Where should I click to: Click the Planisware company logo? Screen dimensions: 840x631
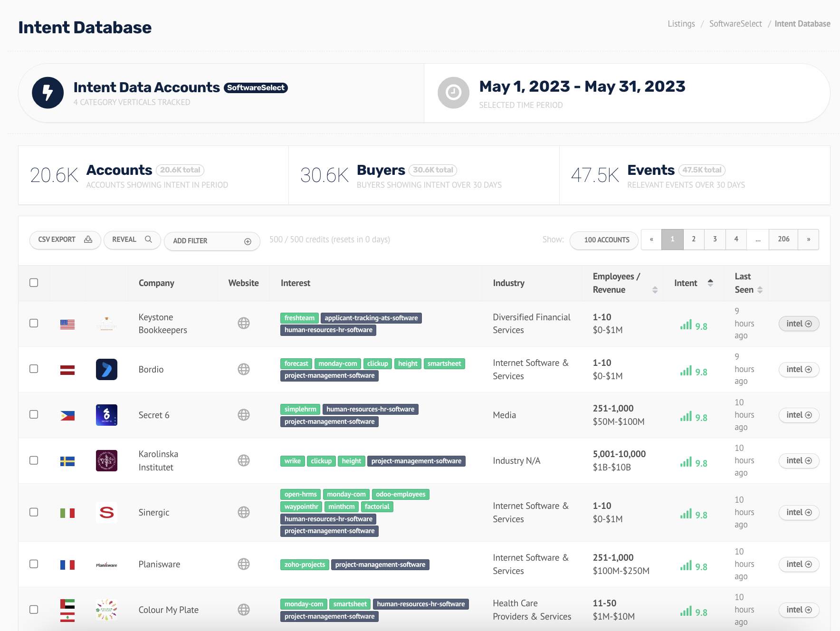tap(106, 564)
